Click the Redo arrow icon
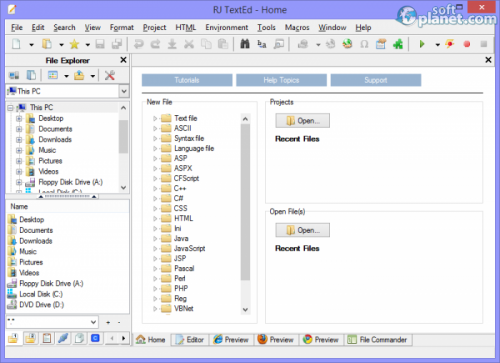This screenshot has height=363, width=500. pyautogui.click(x=155, y=44)
